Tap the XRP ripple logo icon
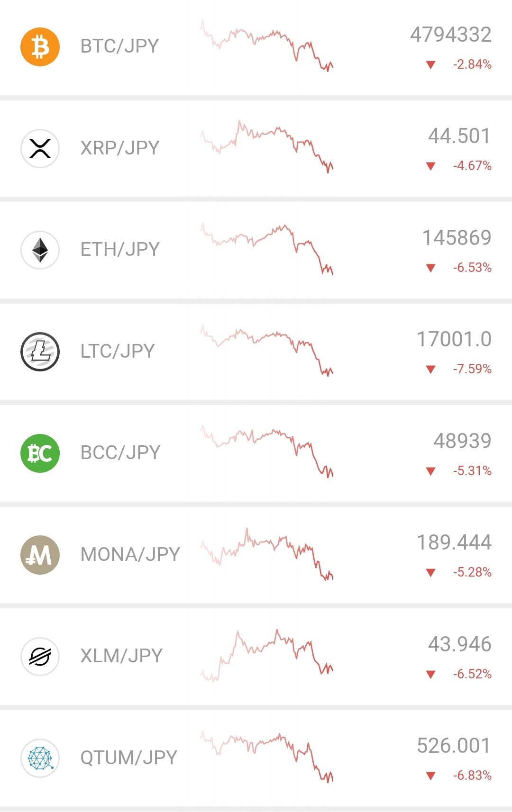 pyautogui.click(x=40, y=148)
